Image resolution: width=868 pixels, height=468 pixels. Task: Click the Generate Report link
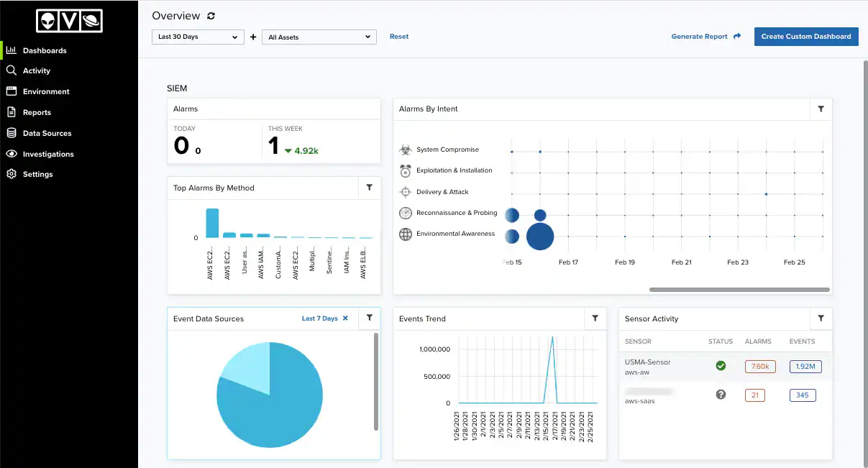(699, 37)
